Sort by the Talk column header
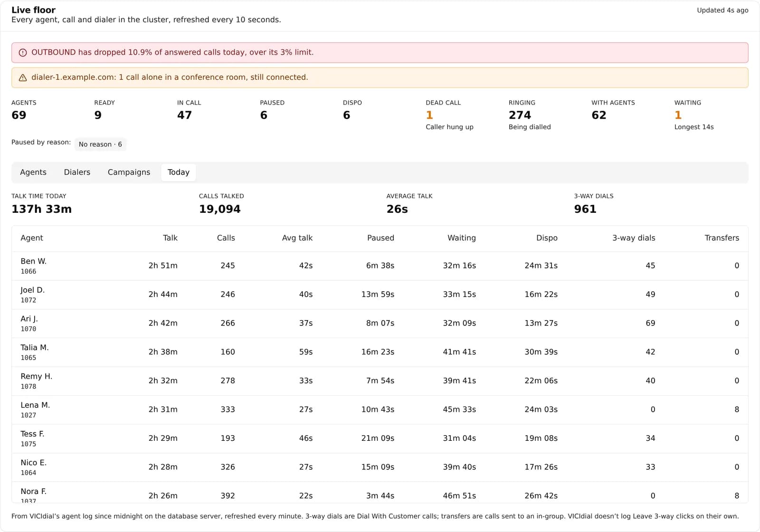The width and height of the screenshot is (760, 532). [x=170, y=238]
